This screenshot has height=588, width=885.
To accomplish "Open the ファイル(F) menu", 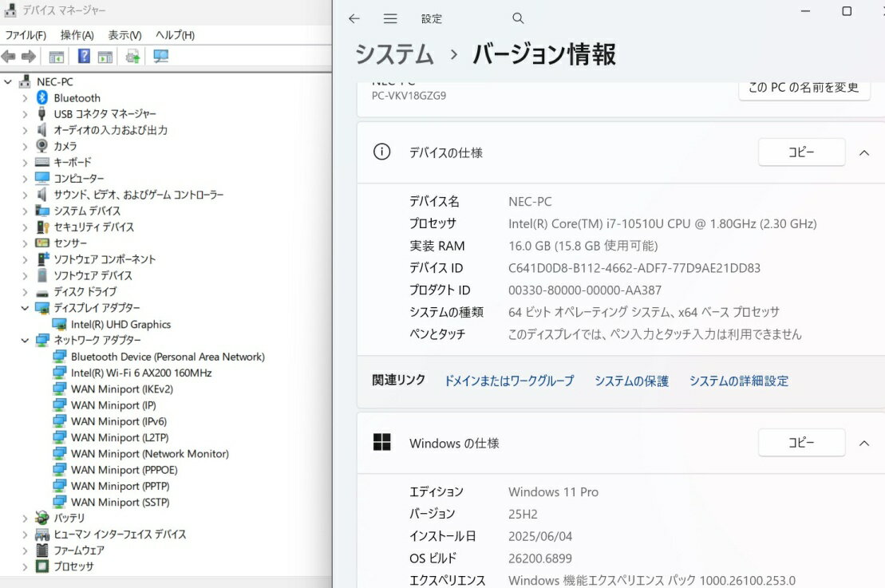I will pos(26,35).
